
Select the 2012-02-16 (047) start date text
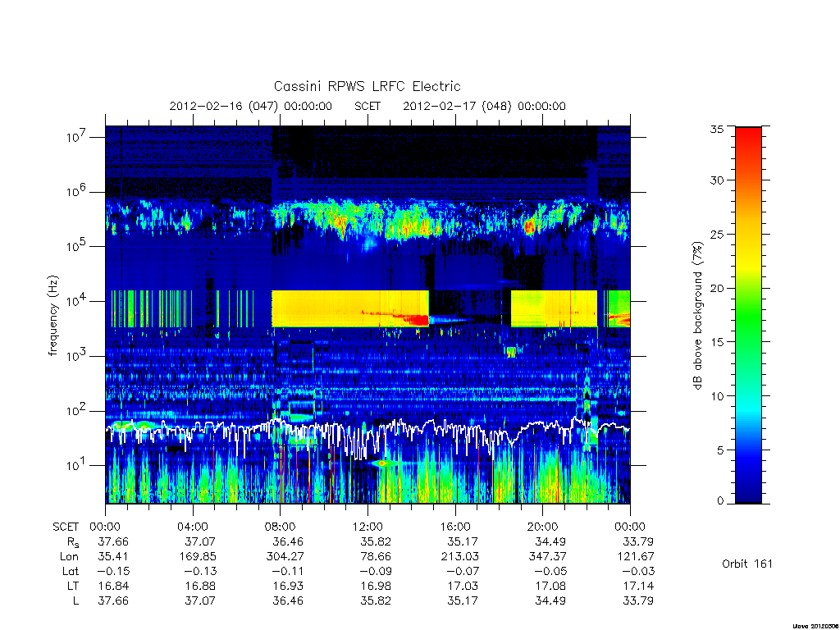[x=224, y=106]
